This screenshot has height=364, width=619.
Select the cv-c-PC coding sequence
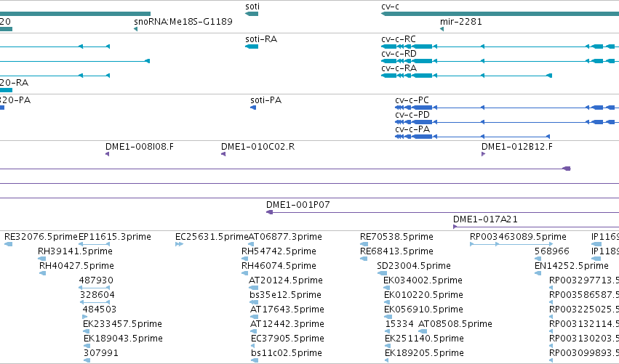[x=507, y=108]
